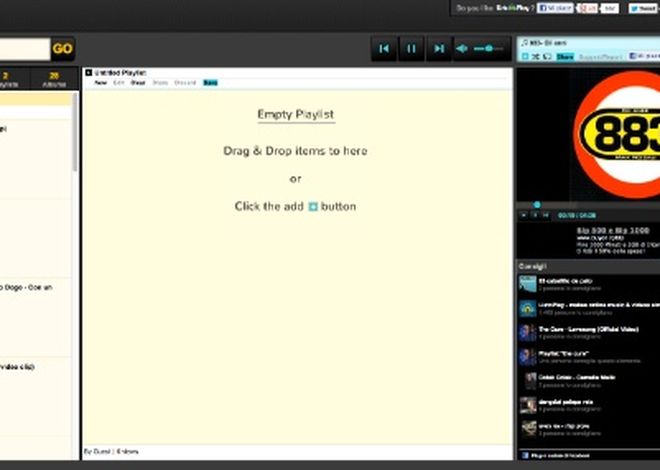Click the left panel scrollbar
Image resolution: width=660 pixels, height=470 pixels.
[75, 131]
